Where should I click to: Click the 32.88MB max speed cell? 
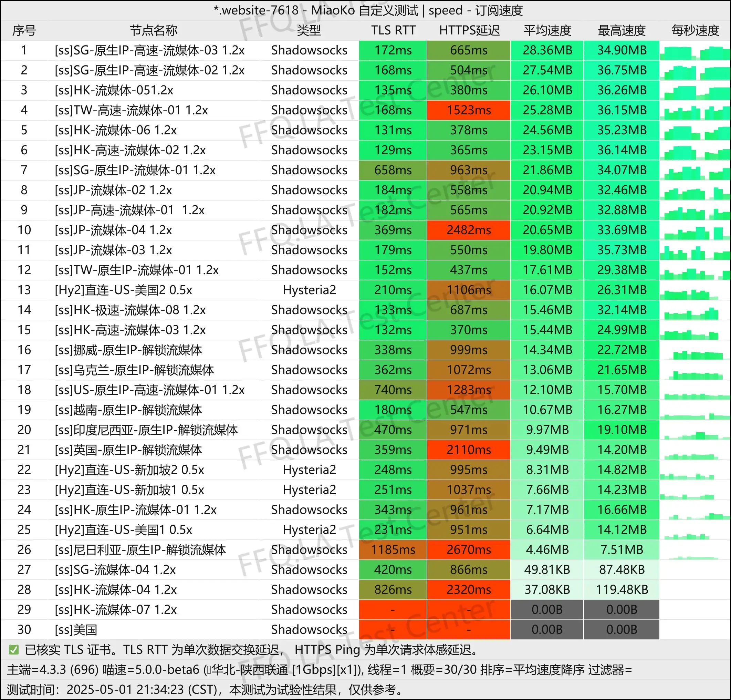(622, 210)
